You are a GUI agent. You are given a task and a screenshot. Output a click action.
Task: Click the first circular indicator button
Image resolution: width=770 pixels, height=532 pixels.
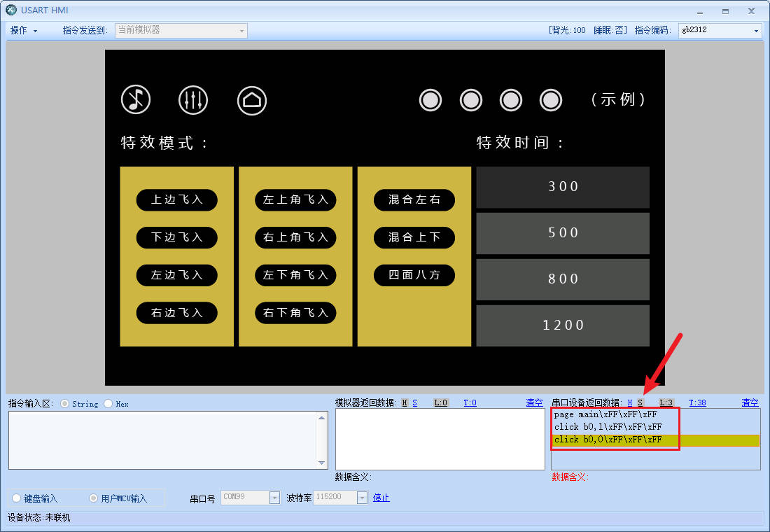pyautogui.click(x=430, y=100)
